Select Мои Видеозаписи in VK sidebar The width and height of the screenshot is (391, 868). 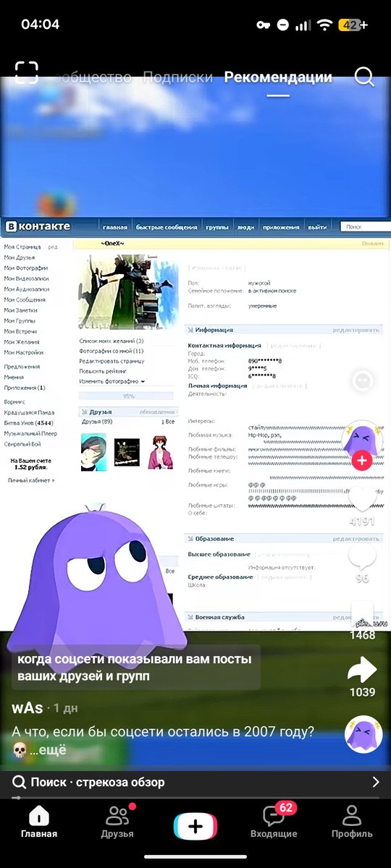26,278
